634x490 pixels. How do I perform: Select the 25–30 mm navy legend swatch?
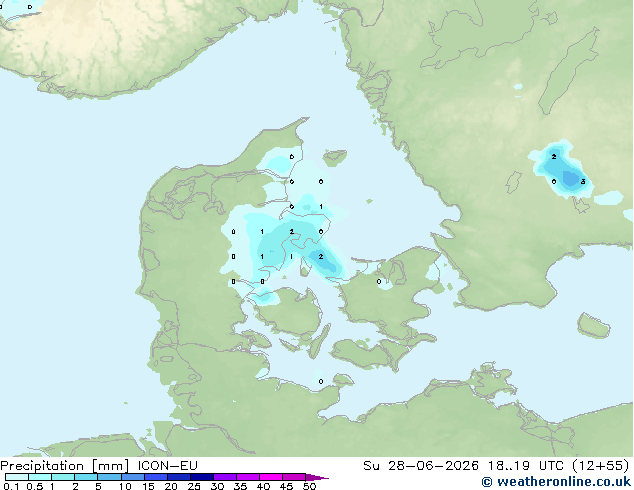pyautogui.click(x=201, y=477)
